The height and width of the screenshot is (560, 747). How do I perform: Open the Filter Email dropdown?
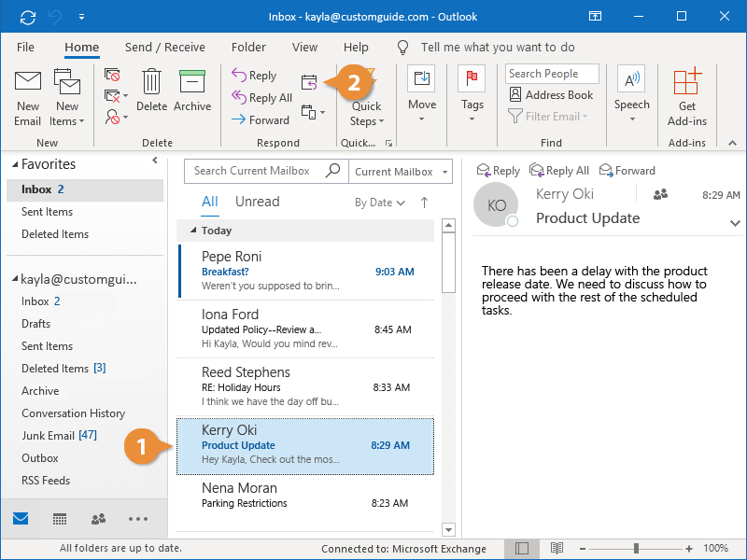coord(548,116)
